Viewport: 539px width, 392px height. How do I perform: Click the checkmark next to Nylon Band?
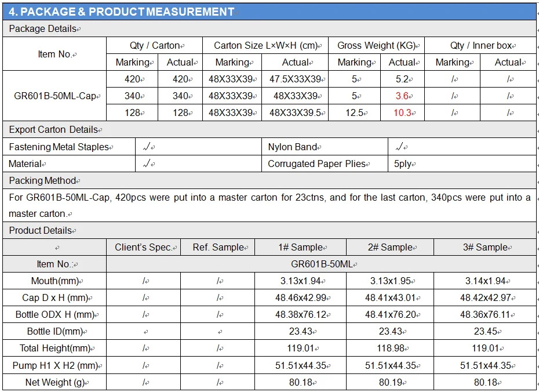point(399,147)
